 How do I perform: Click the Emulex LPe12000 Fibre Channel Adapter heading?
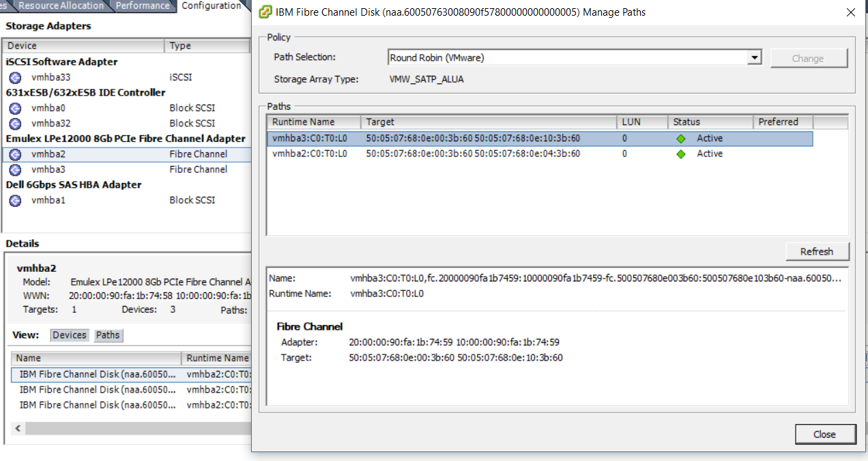(x=126, y=139)
